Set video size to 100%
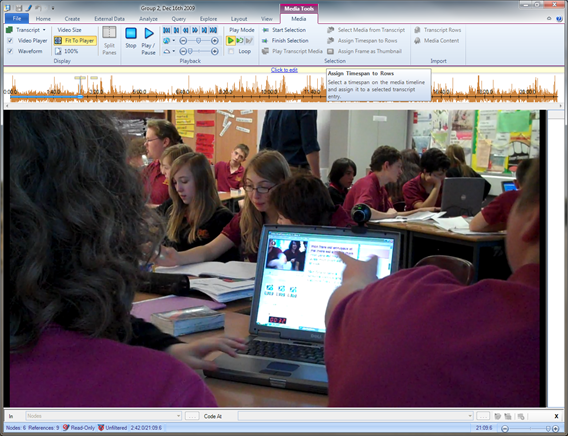Image resolution: width=568 pixels, height=436 pixels. 67,51
